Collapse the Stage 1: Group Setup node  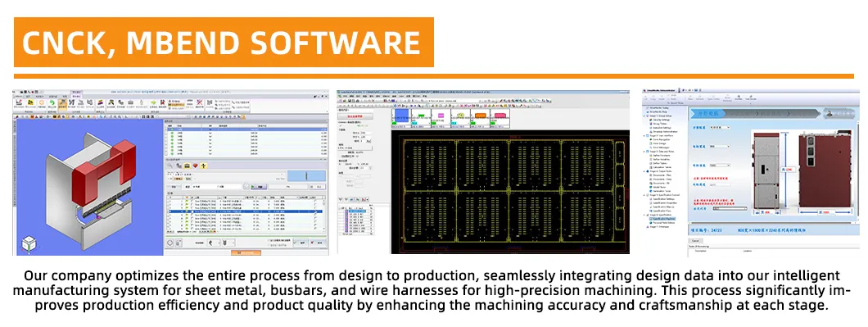tap(644, 116)
